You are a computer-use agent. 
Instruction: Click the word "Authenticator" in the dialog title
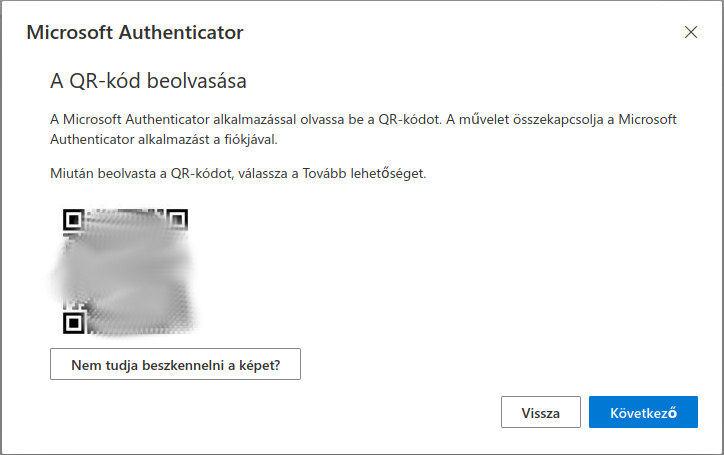pos(181,32)
